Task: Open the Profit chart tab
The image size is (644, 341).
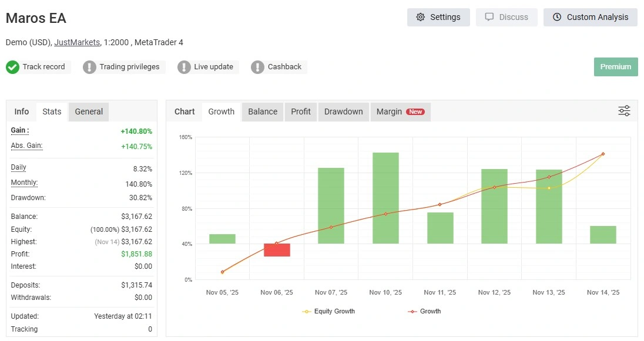Action: point(300,112)
